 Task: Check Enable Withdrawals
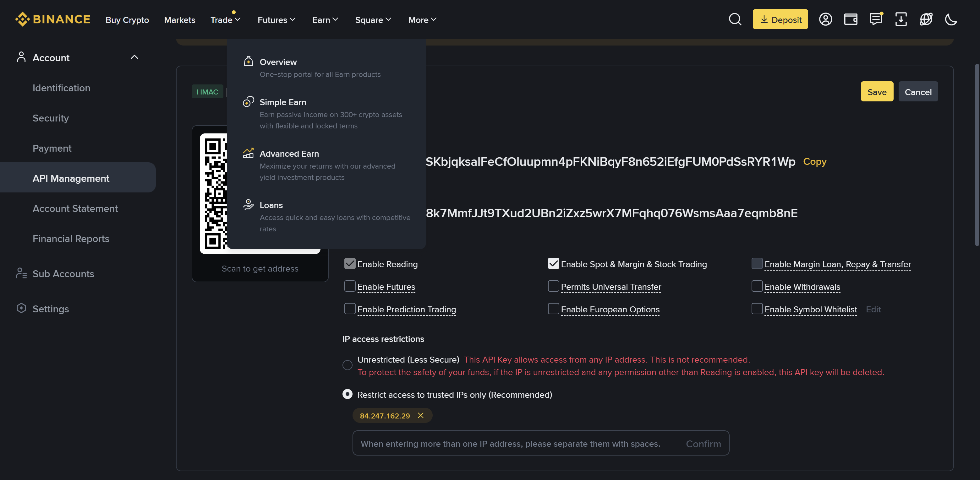click(x=757, y=286)
